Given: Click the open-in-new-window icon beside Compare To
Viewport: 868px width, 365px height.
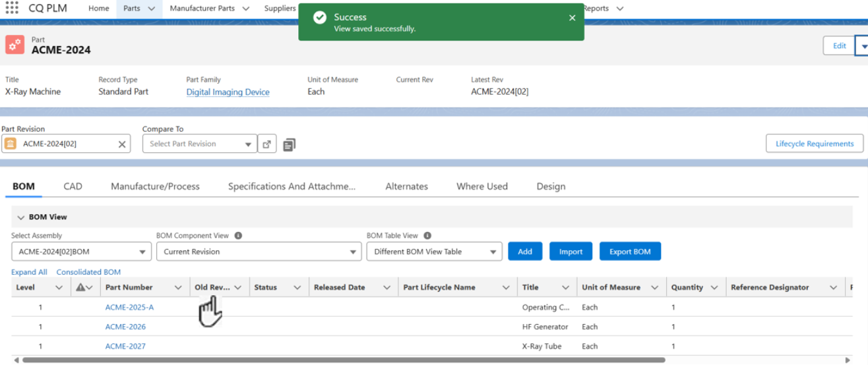Looking at the screenshot, I should 266,144.
